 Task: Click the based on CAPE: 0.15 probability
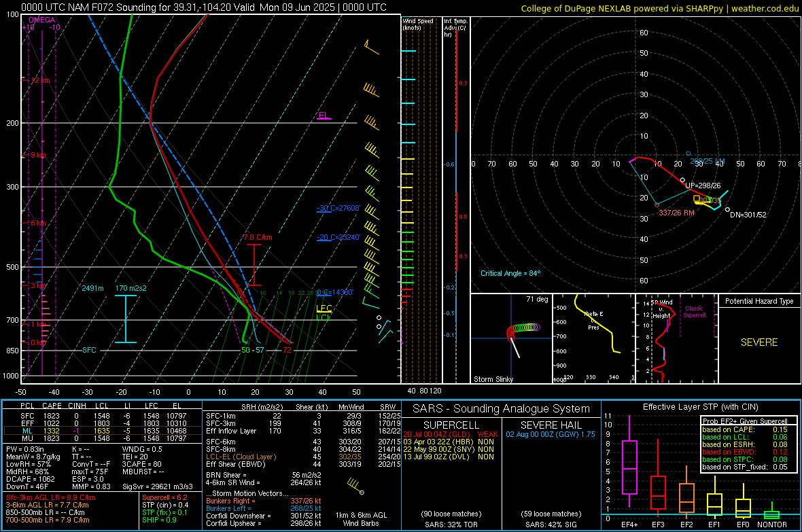point(745,429)
